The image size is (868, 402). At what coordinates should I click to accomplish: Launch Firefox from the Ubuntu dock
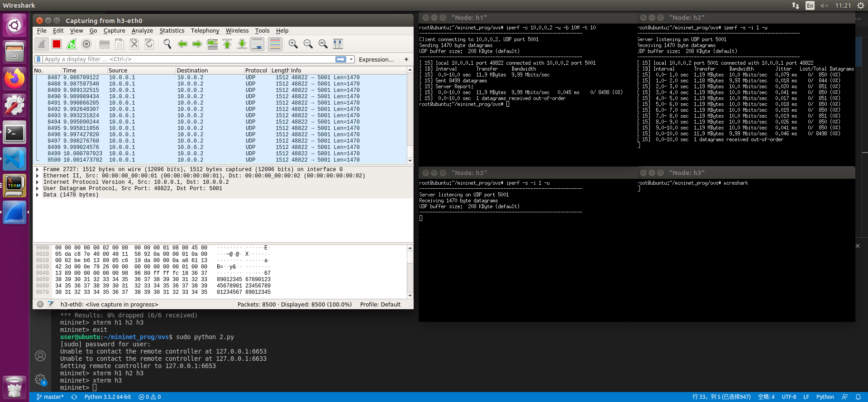14,79
